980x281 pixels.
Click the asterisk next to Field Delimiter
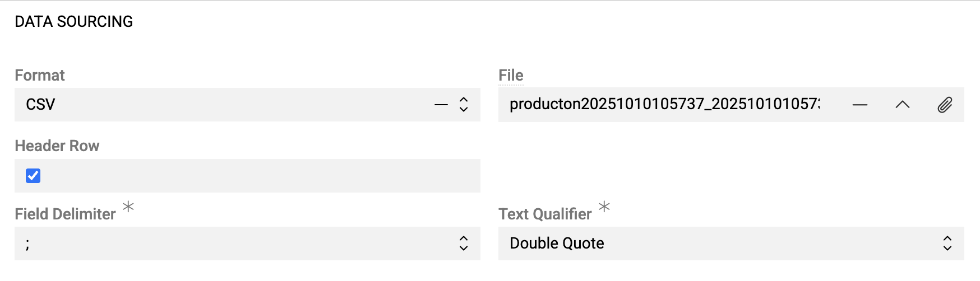(x=128, y=207)
